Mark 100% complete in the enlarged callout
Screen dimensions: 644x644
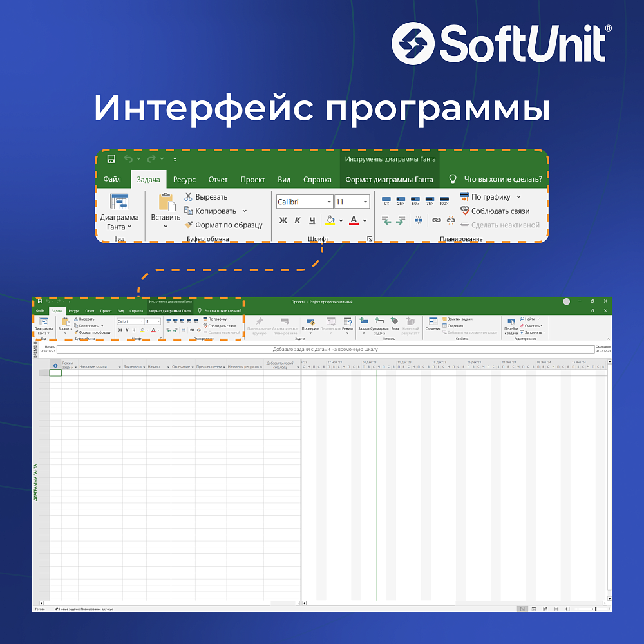[444, 201]
